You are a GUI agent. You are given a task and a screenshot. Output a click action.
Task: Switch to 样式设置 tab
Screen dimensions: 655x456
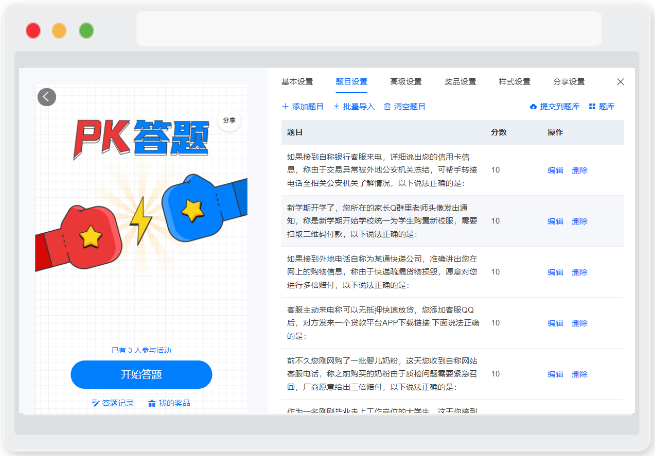[x=514, y=81]
